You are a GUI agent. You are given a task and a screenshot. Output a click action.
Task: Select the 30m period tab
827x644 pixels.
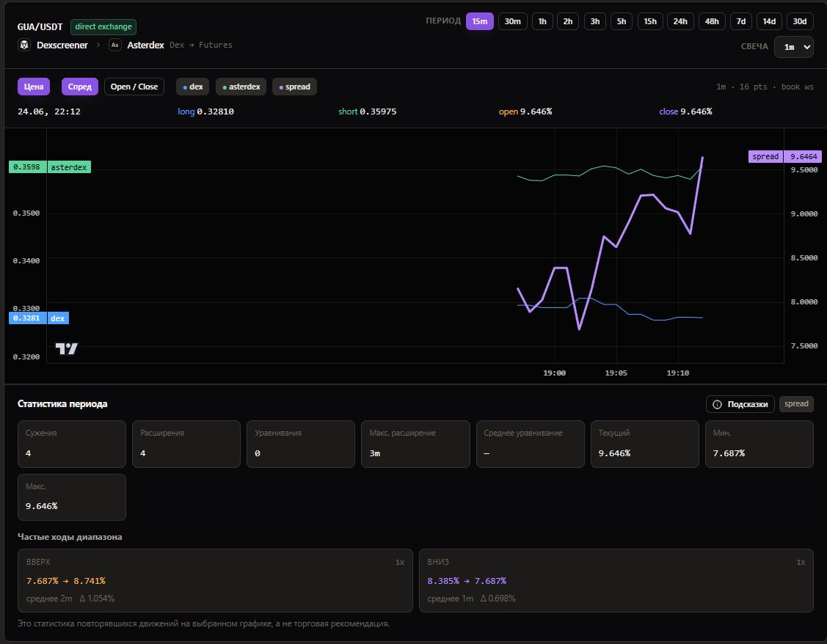point(512,21)
